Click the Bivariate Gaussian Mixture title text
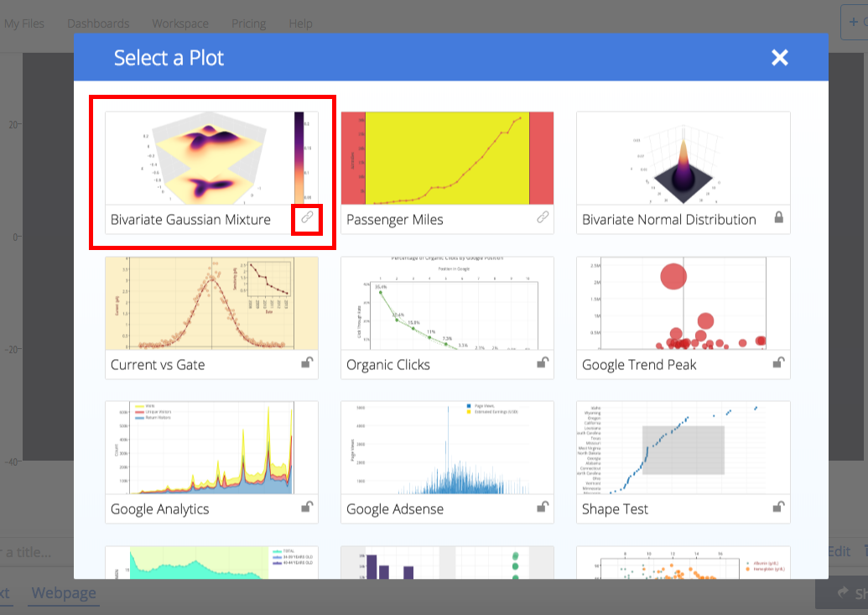Image resolution: width=868 pixels, height=615 pixels. point(190,220)
